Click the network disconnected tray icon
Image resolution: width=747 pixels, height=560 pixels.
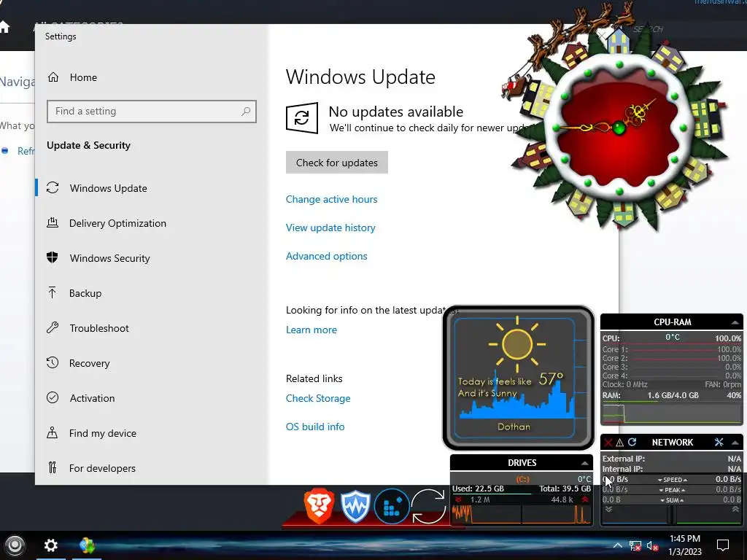(x=635, y=545)
